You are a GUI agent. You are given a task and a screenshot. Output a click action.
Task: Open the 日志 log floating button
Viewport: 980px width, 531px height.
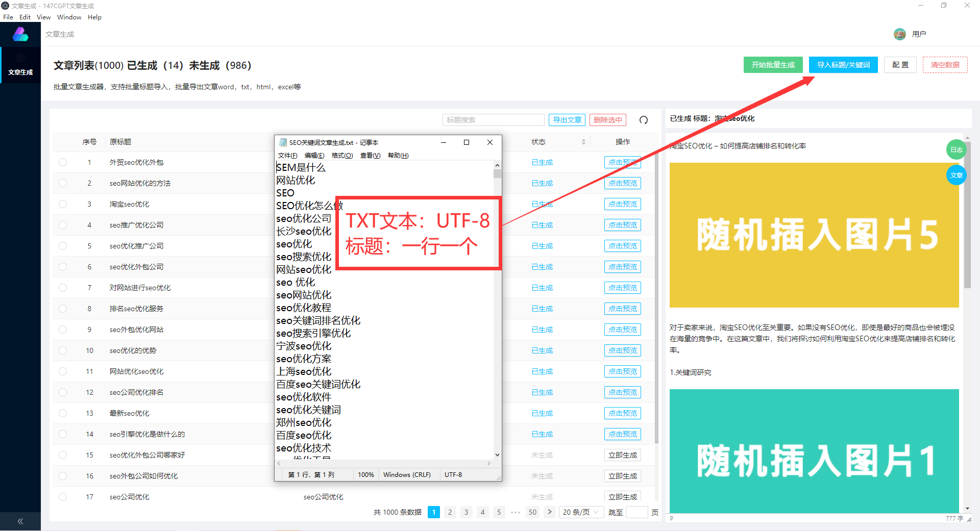coord(956,149)
